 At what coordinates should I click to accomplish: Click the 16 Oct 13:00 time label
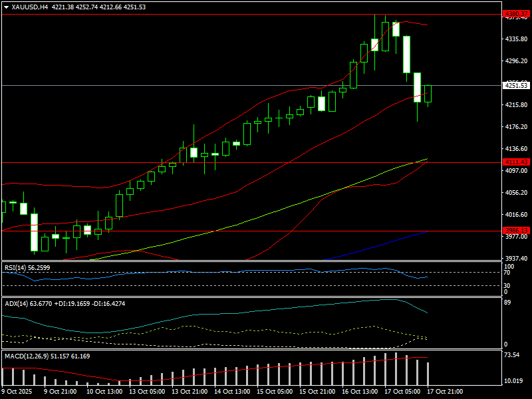pyautogui.click(x=360, y=392)
